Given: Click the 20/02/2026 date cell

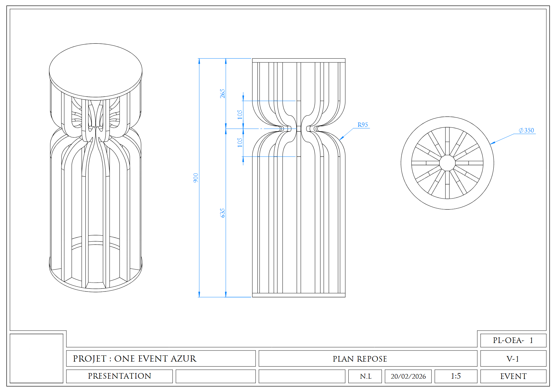Looking at the screenshot, I should pyautogui.click(x=408, y=376).
